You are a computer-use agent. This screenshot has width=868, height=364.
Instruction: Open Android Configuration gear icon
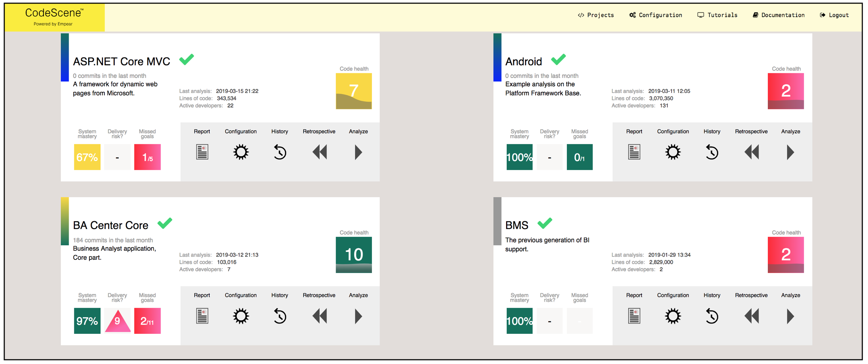(x=673, y=152)
